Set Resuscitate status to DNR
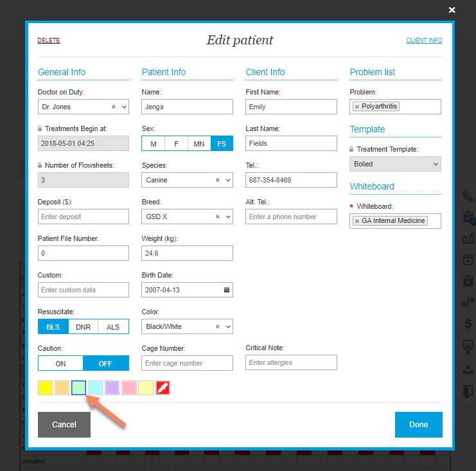 (x=84, y=327)
